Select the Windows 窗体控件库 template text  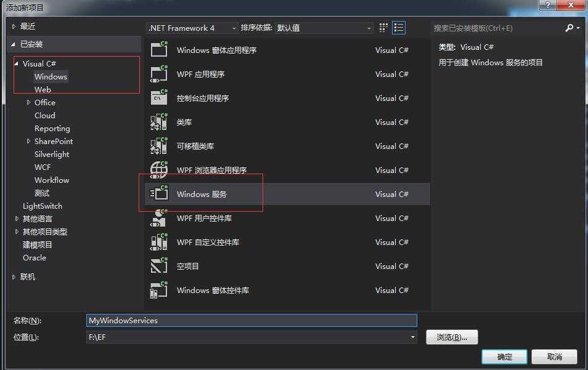coord(213,290)
